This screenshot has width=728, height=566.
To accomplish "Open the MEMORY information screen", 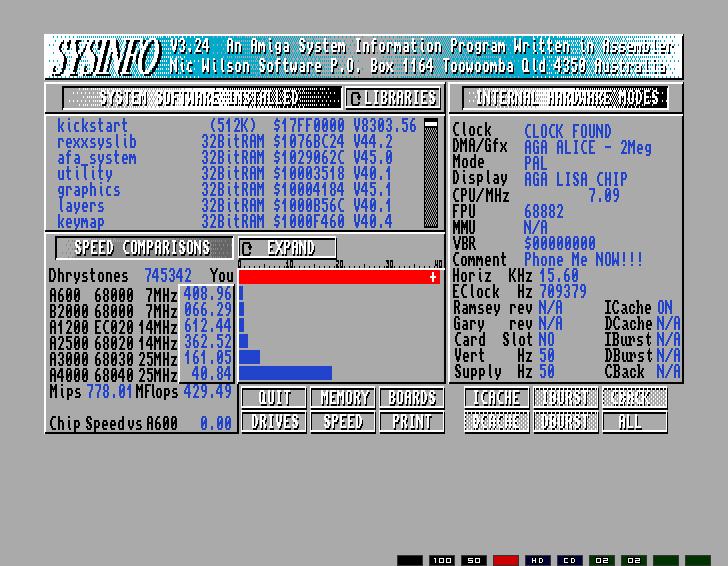I will coord(343,398).
